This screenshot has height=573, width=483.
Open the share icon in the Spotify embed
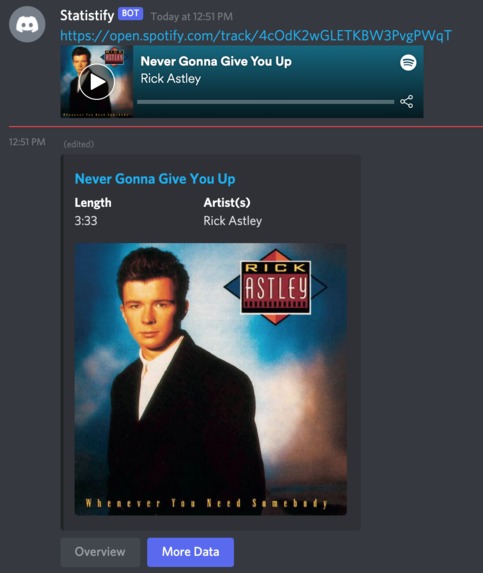coord(407,102)
